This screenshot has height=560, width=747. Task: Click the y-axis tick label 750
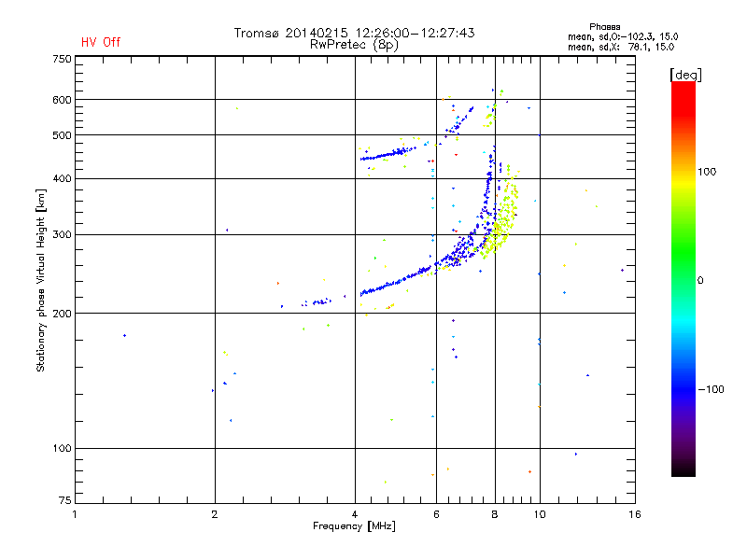[62, 59]
